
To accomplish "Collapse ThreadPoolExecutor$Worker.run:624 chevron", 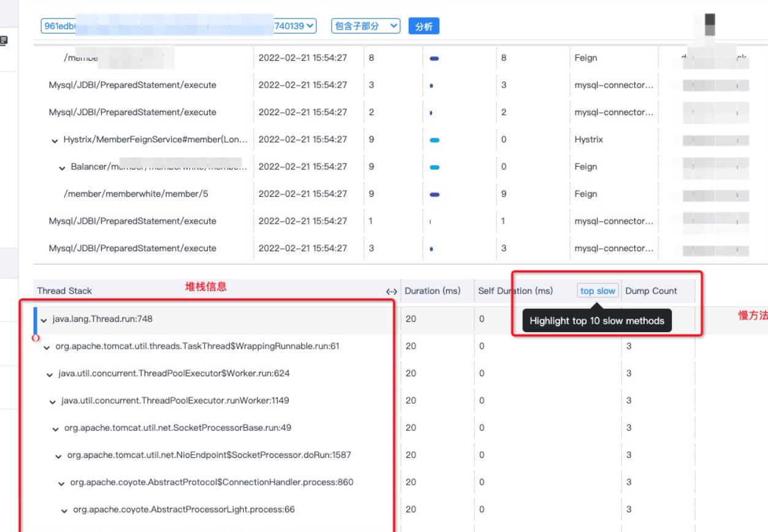I will [x=50, y=374].
